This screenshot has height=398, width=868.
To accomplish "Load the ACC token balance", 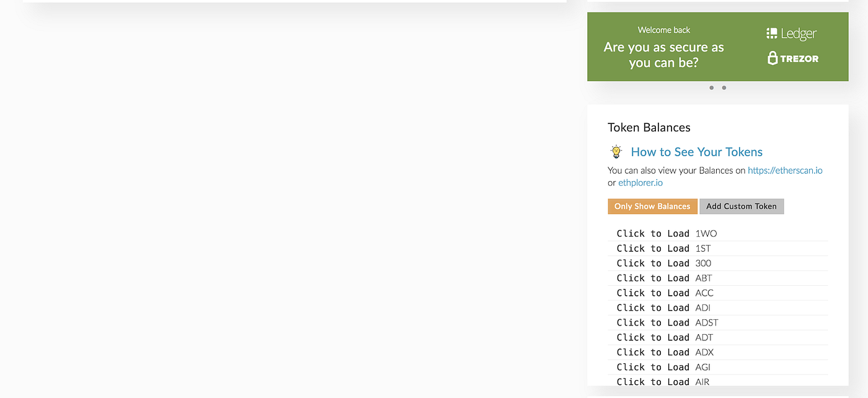I will (653, 293).
